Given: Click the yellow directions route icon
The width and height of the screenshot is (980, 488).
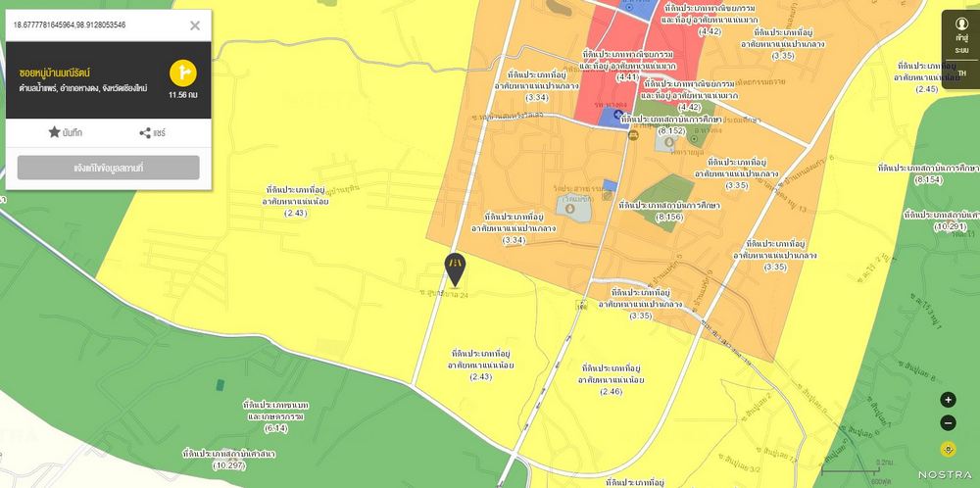Looking at the screenshot, I should point(183,73).
